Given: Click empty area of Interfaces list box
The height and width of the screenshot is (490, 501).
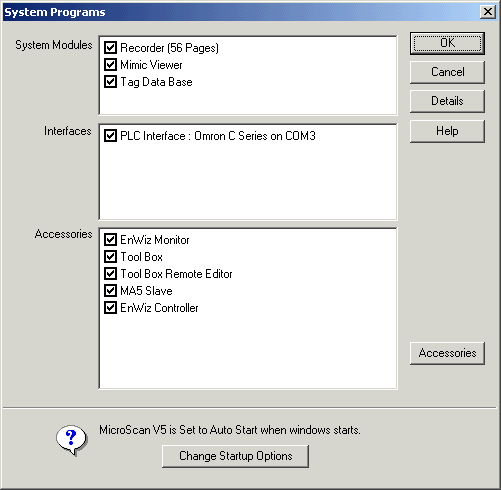Looking at the screenshot, I should click(248, 182).
